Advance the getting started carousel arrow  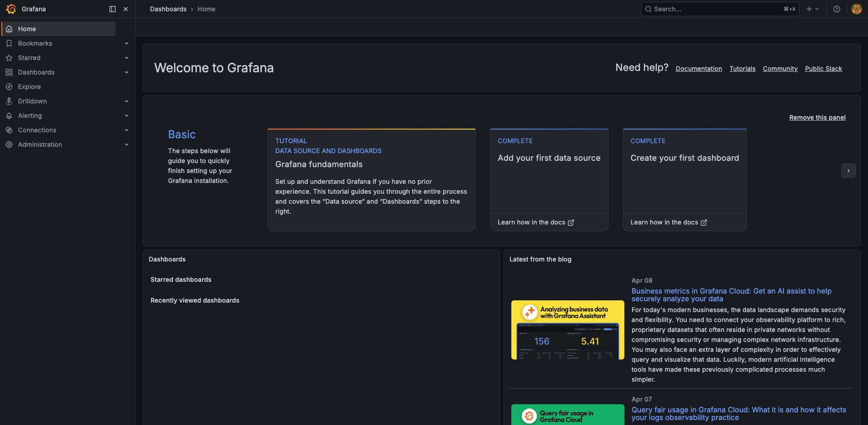[849, 171]
